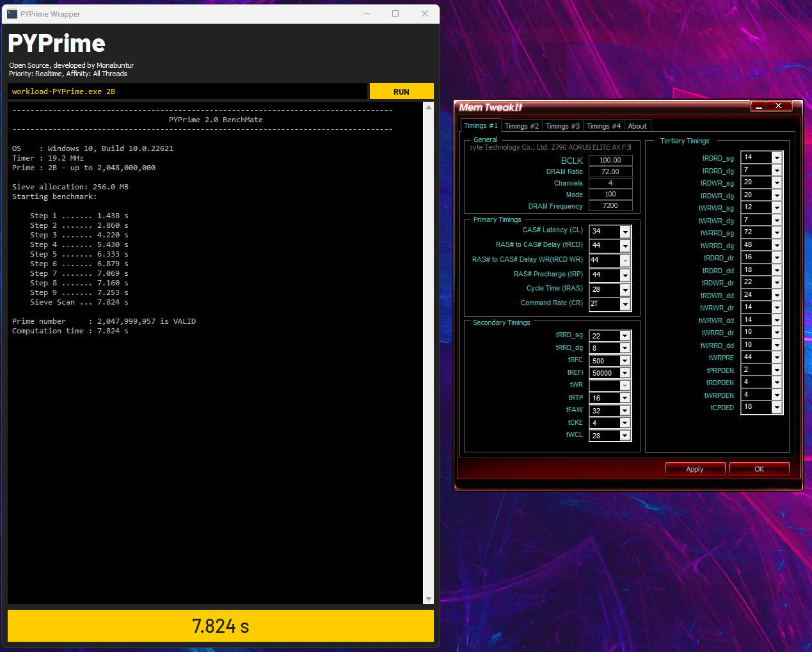Open the tWRRD_sg dropdown
The image size is (812, 652).
[777, 233]
